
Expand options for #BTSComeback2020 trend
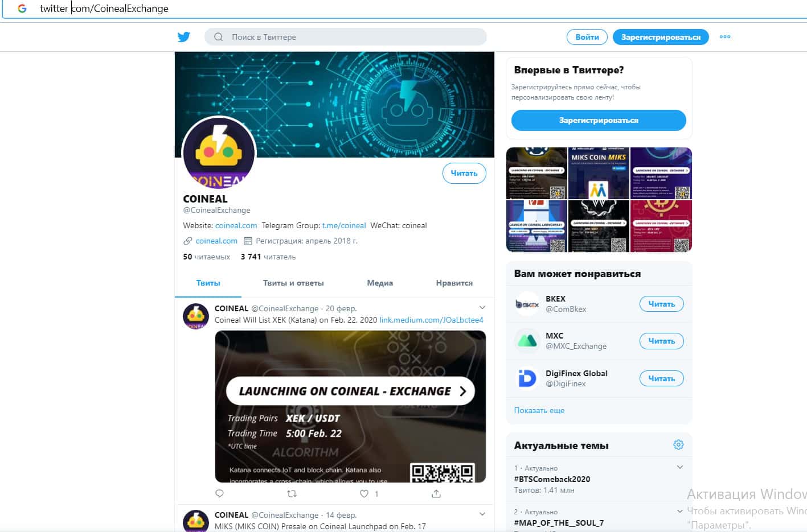point(679,467)
